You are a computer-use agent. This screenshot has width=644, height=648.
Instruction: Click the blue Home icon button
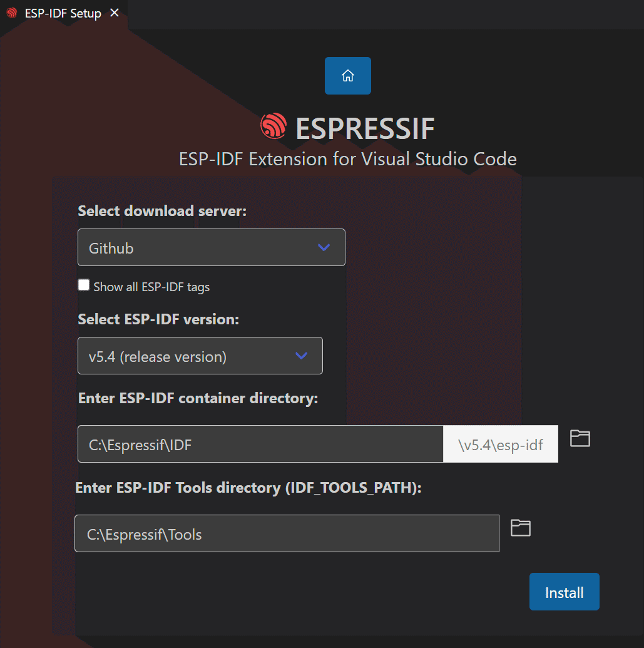(347, 76)
